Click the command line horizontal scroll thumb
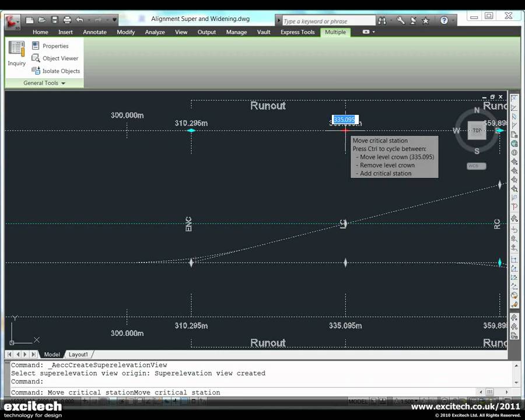 [x=490, y=391]
